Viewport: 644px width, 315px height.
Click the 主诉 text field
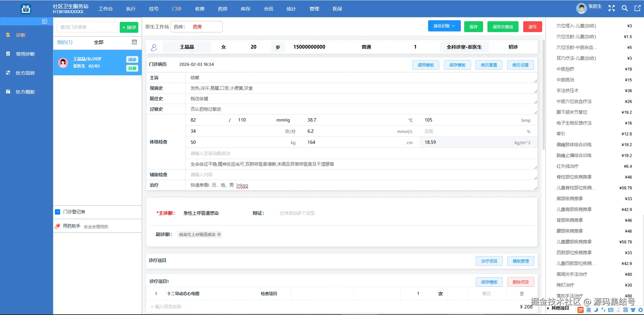[361, 78]
